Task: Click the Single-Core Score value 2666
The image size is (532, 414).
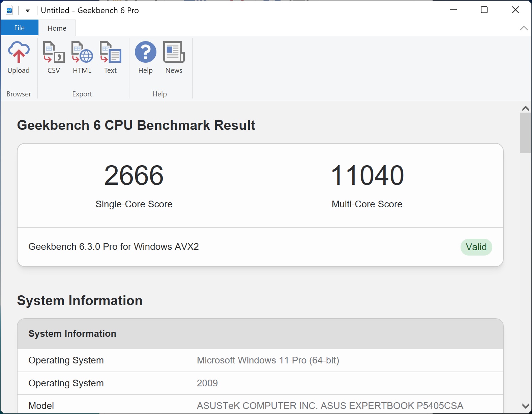Action: pyautogui.click(x=134, y=175)
